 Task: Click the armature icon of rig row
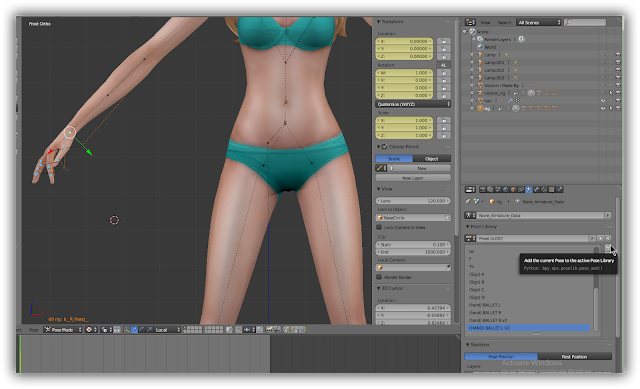tap(480, 109)
